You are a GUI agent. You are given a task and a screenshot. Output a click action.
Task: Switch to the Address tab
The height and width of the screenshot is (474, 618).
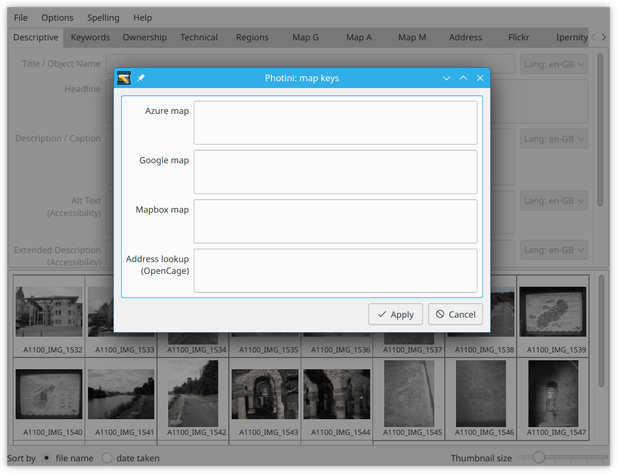tap(465, 37)
